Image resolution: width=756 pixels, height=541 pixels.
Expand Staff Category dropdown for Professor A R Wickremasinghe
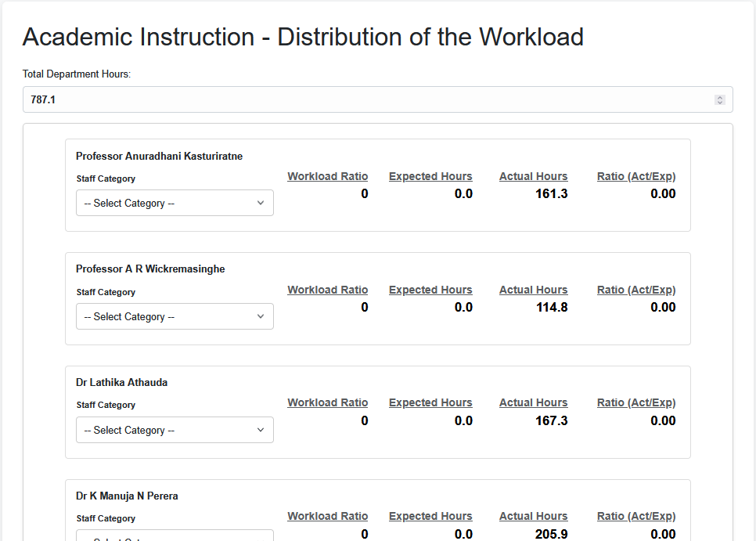(175, 316)
